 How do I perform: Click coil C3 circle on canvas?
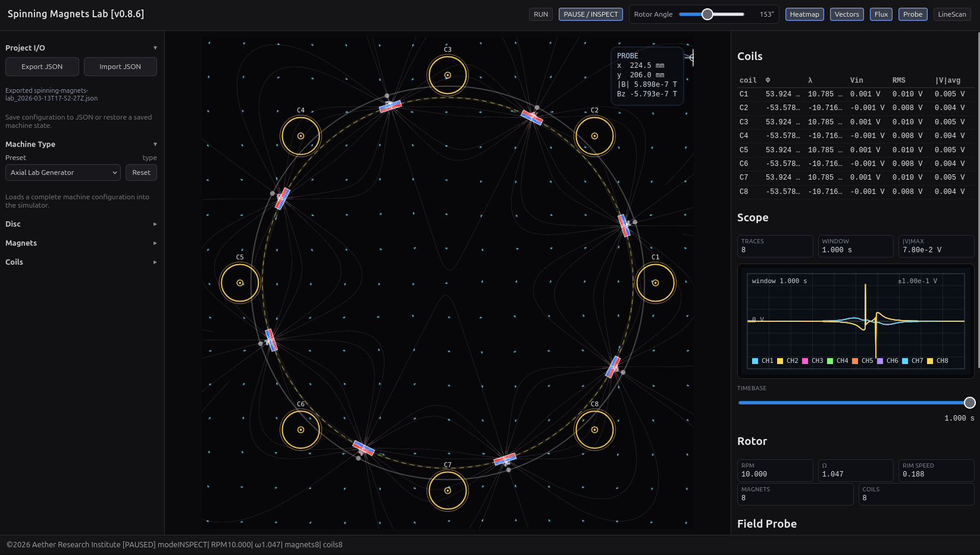[447, 75]
